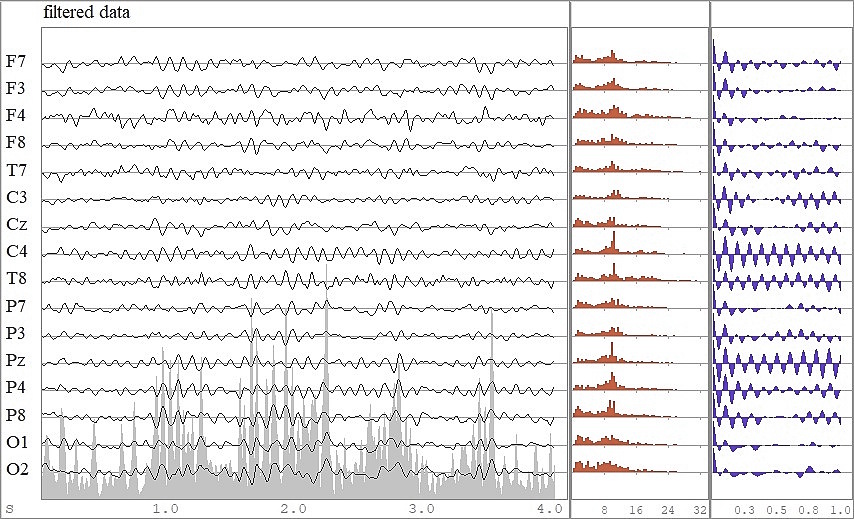Select the F7 channel label
This screenshot has width=854, height=519.
pyautogui.click(x=16, y=61)
